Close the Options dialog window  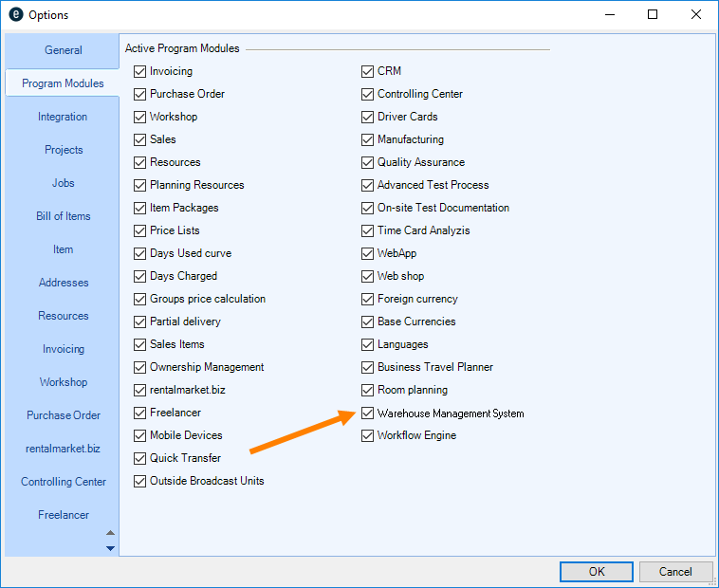pyautogui.click(x=696, y=15)
